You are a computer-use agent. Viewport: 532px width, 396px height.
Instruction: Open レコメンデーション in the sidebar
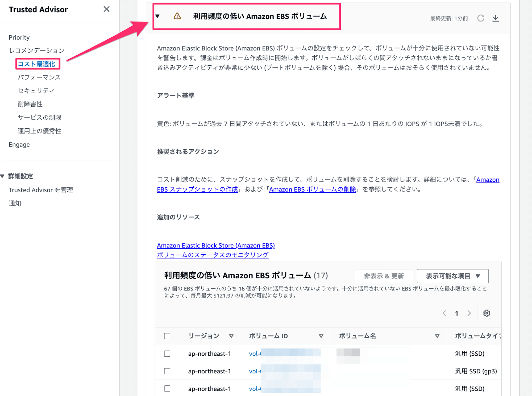pyautogui.click(x=37, y=50)
